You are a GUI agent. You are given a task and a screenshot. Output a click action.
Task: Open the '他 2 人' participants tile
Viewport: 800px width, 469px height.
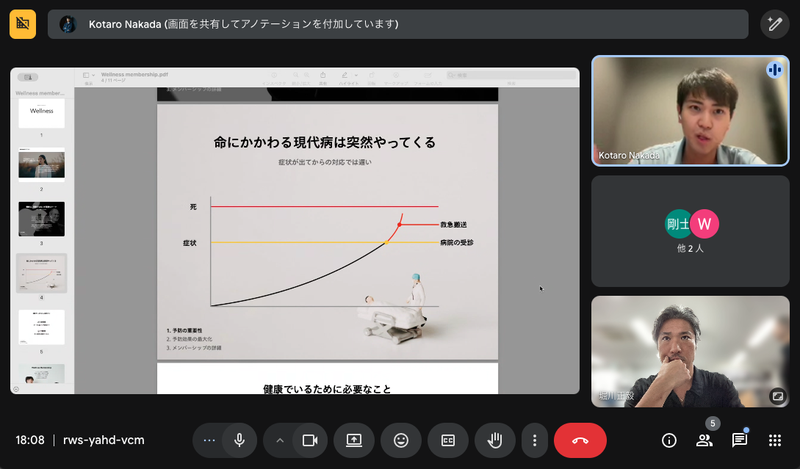(x=690, y=231)
